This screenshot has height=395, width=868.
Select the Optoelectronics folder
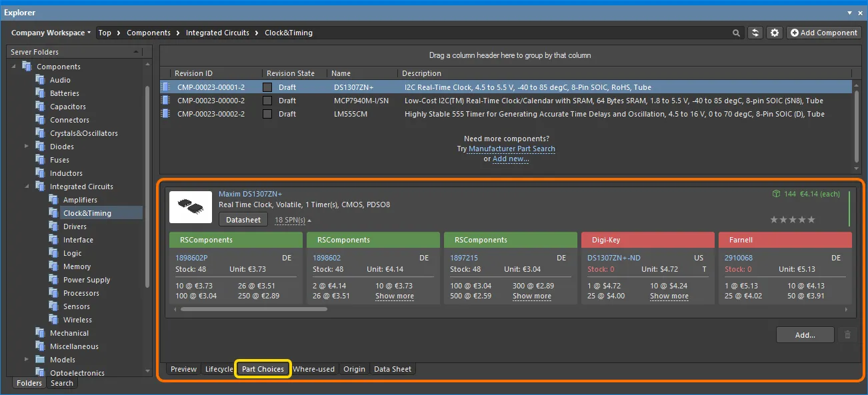(77, 373)
